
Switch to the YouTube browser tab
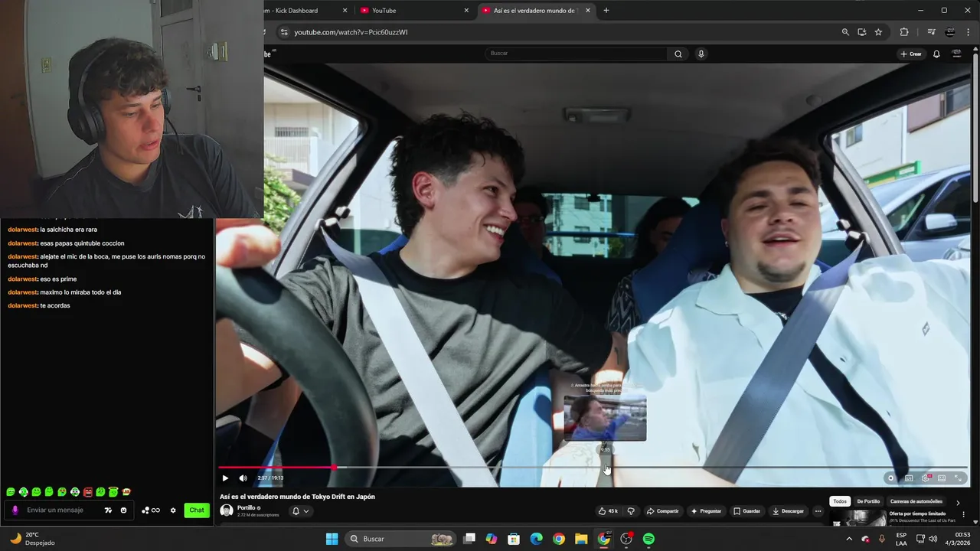pyautogui.click(x=413, y=11)
